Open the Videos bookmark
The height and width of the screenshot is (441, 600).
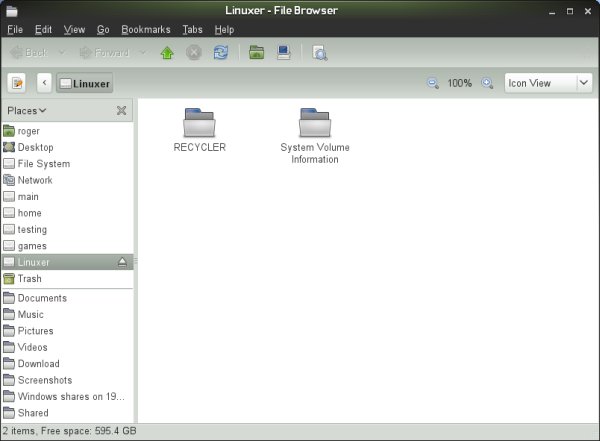(67, 348)
